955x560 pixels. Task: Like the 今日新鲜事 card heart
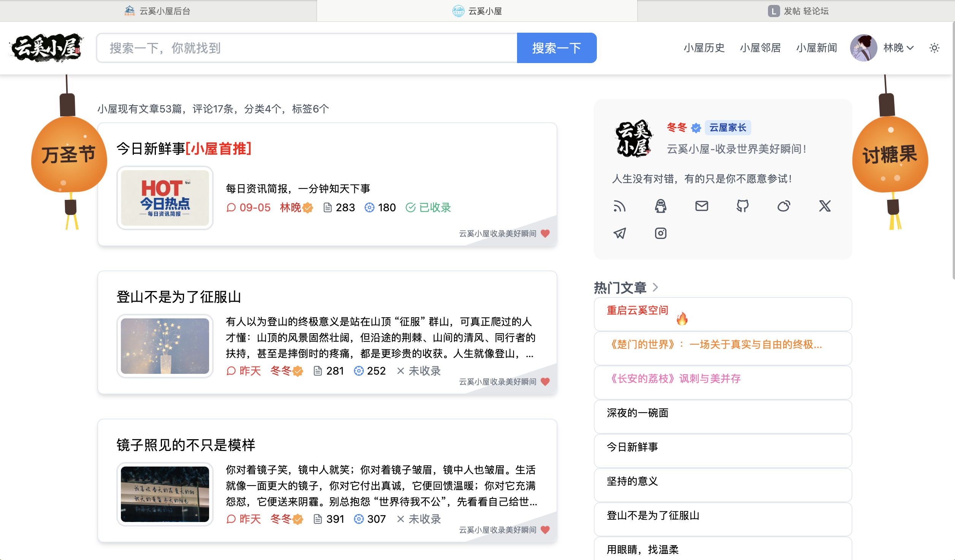[x=545, y=233]
